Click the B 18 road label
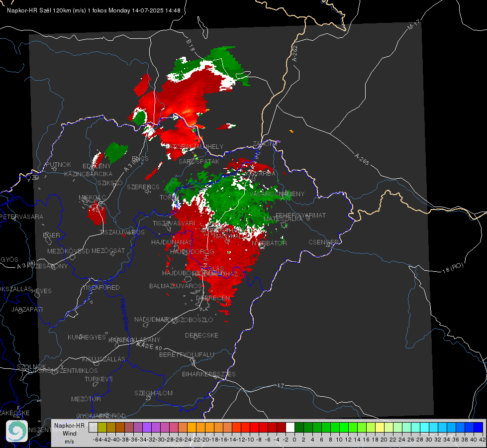487x448 pixels. 191,45
